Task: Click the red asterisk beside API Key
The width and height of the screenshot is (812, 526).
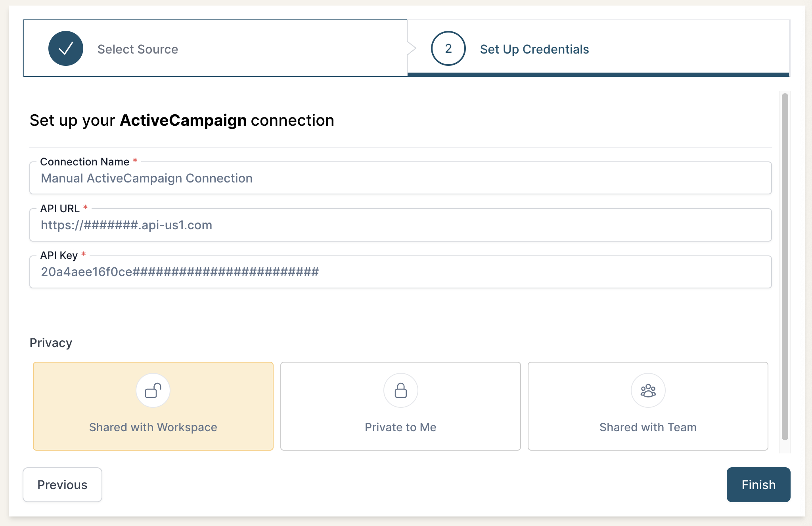Action: click(x=84, y=254)
